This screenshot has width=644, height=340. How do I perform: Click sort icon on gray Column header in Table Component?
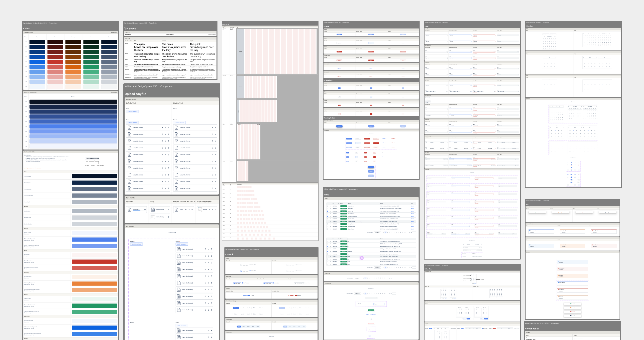click(376, 298)
